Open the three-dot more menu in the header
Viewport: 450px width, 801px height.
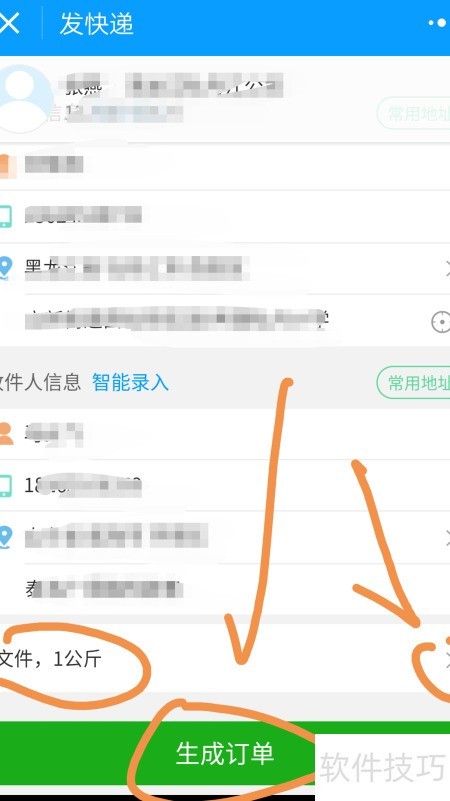[x=438, y=23]
